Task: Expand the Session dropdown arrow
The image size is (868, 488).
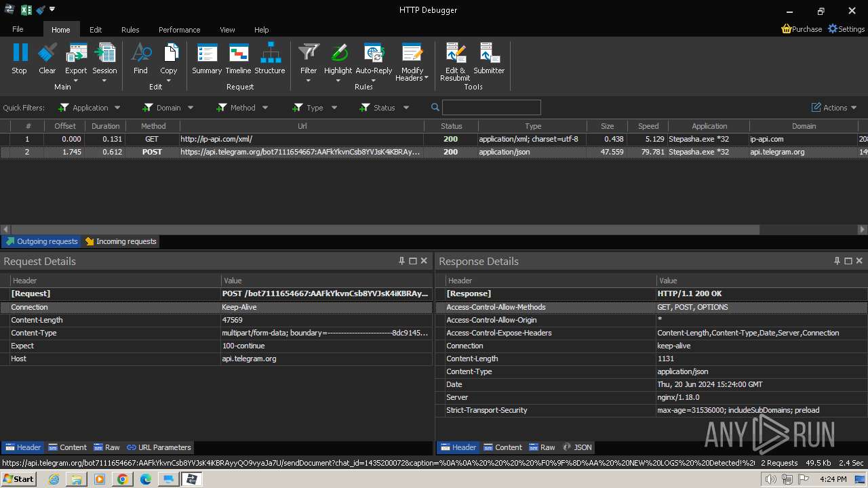Action: pyautogui.click(x=104, y=81)
